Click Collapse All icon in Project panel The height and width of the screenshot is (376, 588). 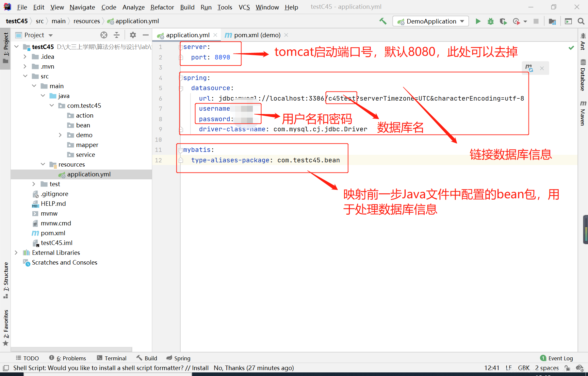tap(117, 35)
